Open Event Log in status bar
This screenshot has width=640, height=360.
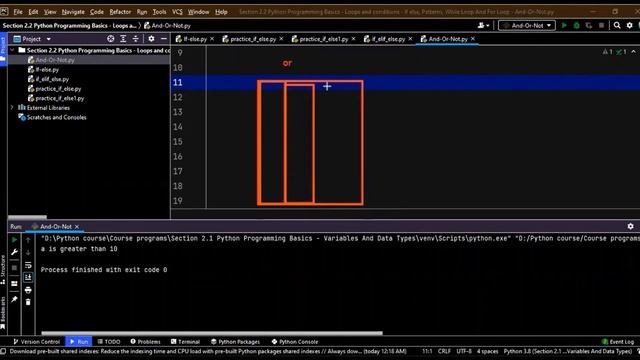tap(618, 342)
